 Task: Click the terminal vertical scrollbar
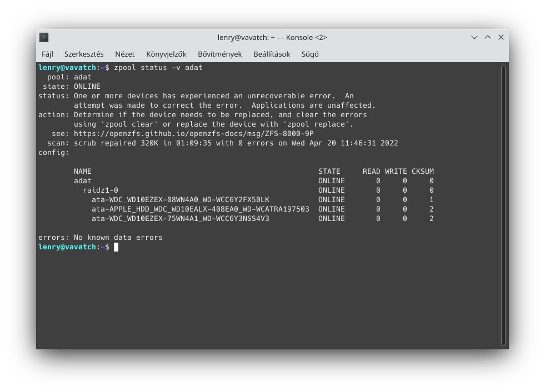503,205
